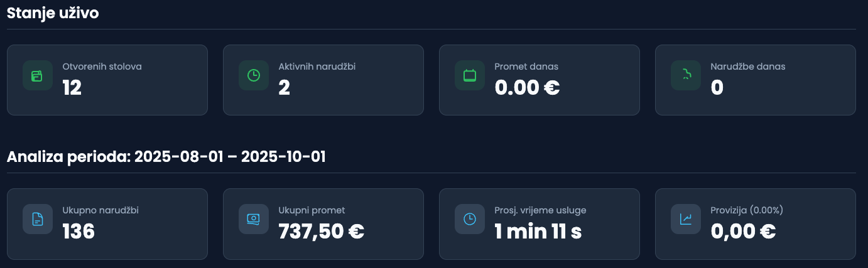Image resolution: width=868 pixels, height=268 pixels.
Task: Click the Ukupni promet label text
Action: (x=312, y=210)
